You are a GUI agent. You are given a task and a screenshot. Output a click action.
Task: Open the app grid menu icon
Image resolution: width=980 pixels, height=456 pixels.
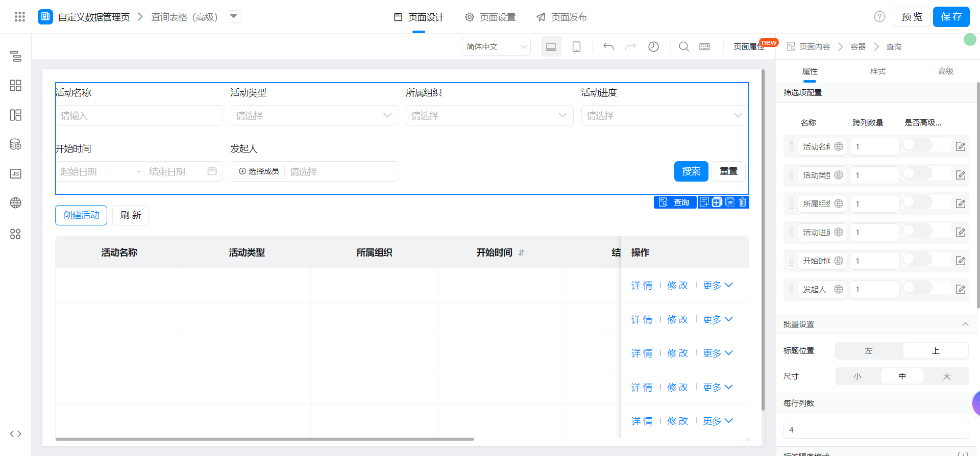click(20, 17)
